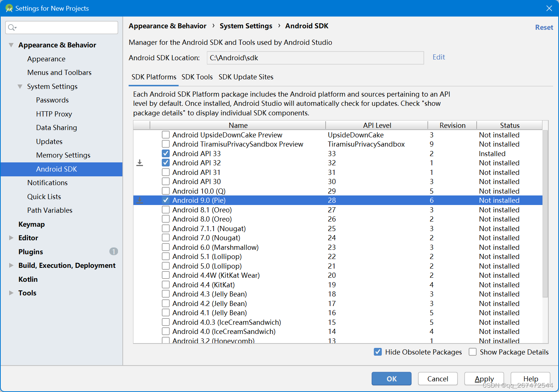Select HTTP Proxy settings
The height and width of the screenshot is (392, 559).
[54, 114]
